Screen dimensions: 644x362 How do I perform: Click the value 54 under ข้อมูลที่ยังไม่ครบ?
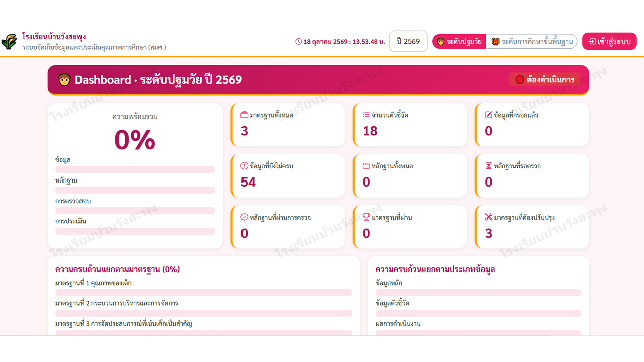(248, 182)
